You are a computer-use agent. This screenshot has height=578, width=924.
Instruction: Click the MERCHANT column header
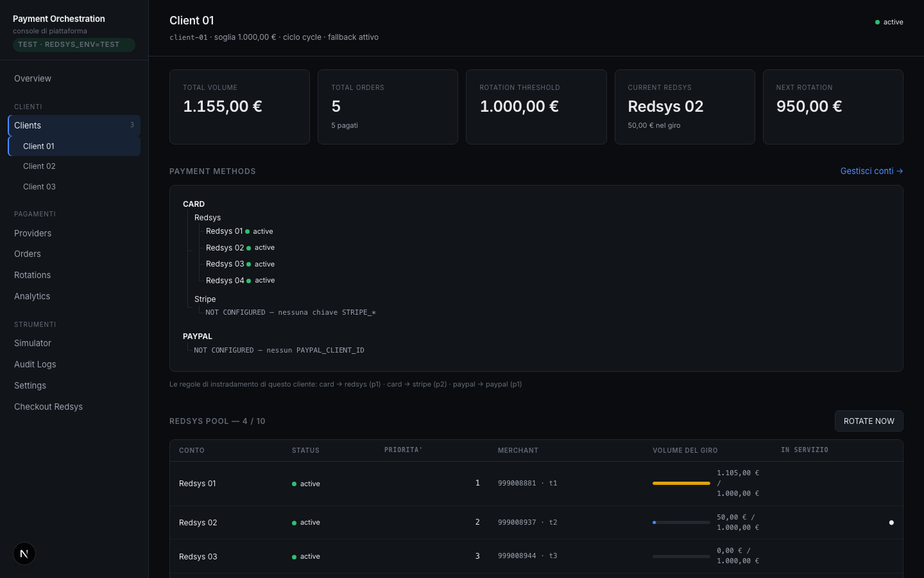point(518,451)
